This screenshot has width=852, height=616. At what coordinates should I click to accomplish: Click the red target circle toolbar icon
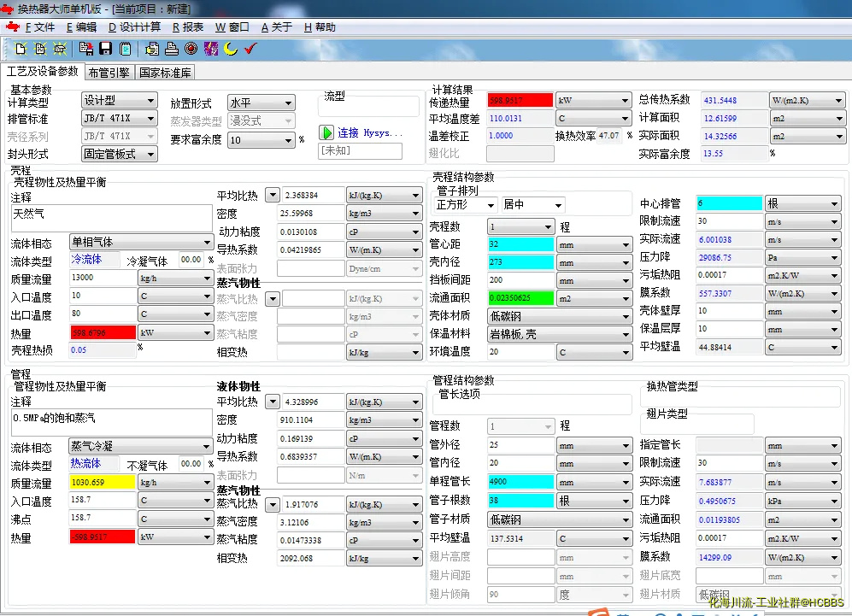(191, 49)
